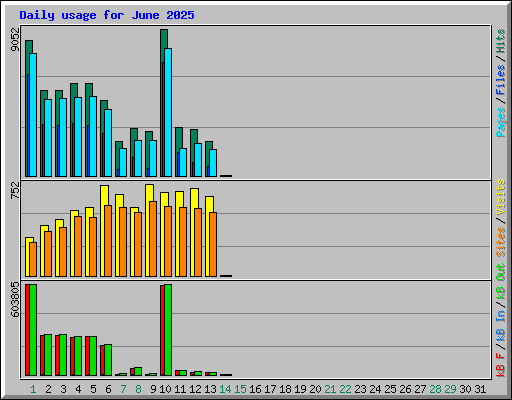Click day 9 on the x-axis

click(x=153, y=389)
